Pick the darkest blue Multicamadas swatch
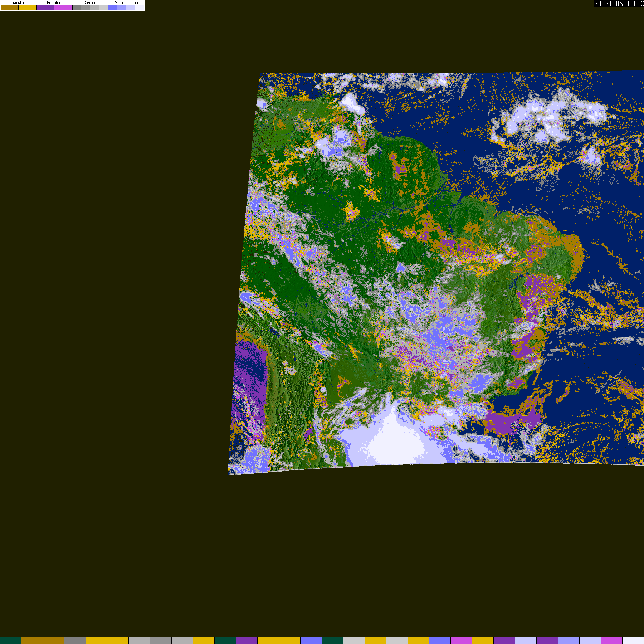Screen dimensions: 644x644 (x=112, y=8)
